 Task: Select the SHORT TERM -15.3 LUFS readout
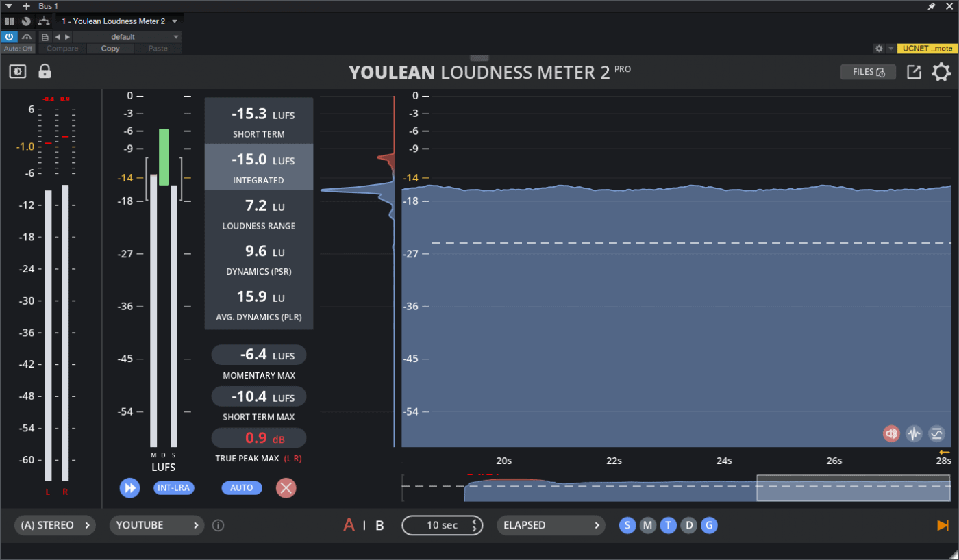pos(259,121)
